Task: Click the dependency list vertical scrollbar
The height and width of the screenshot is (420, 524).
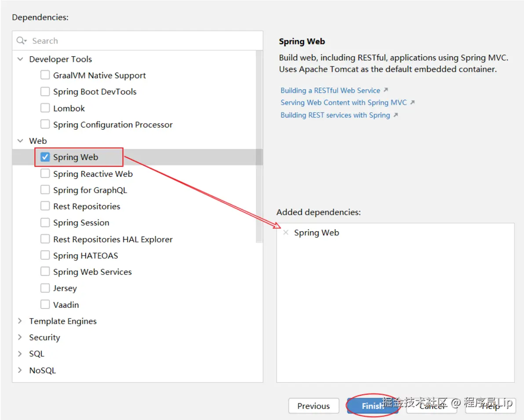Action: [x=259, y=146]
